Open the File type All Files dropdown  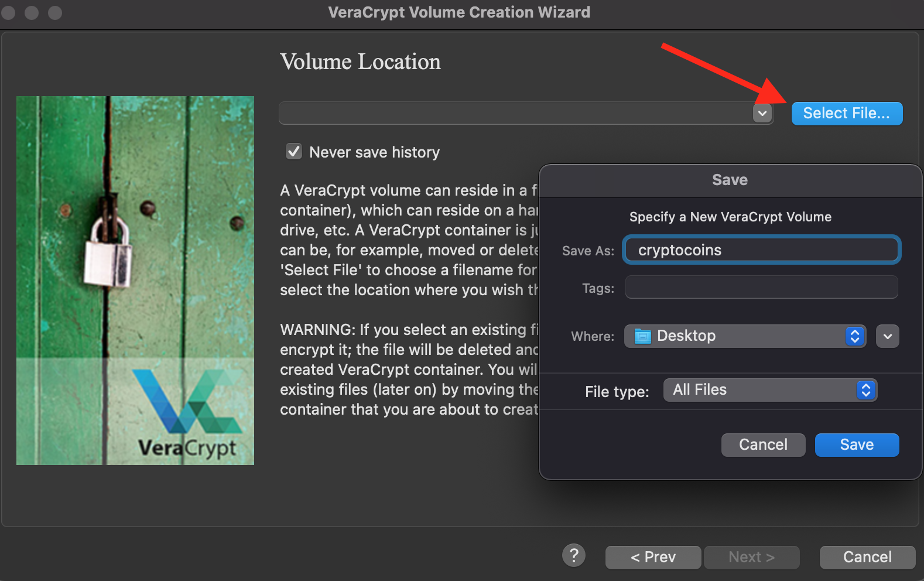[x=770, y=390]
